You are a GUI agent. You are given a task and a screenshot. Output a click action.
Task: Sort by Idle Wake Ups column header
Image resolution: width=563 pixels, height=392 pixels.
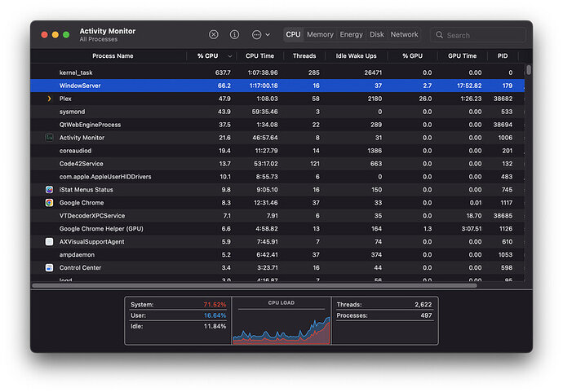coord(356,56)
